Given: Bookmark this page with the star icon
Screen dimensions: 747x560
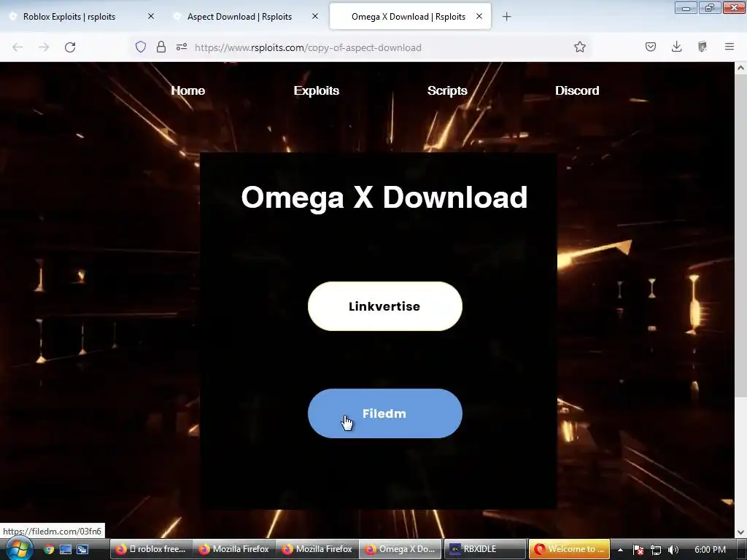Looking at the screenshot, I should (580, 47).
